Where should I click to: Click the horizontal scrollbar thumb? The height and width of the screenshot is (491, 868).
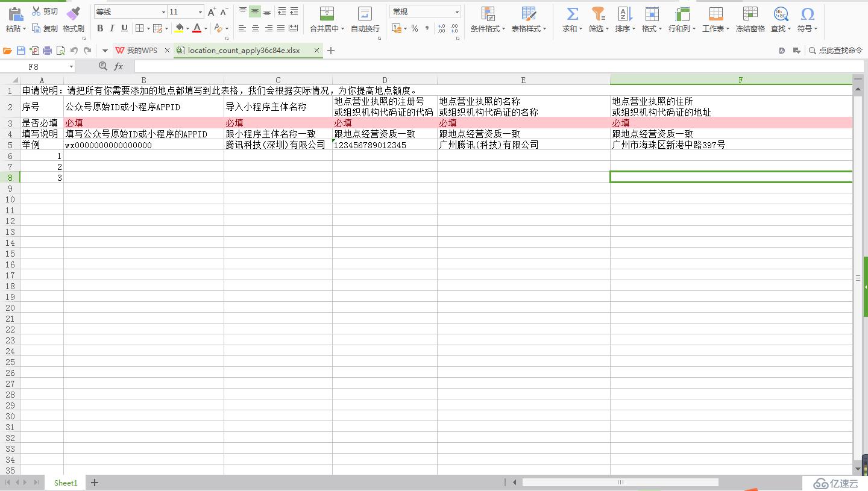pyautogui.click(x=620, y=483)
